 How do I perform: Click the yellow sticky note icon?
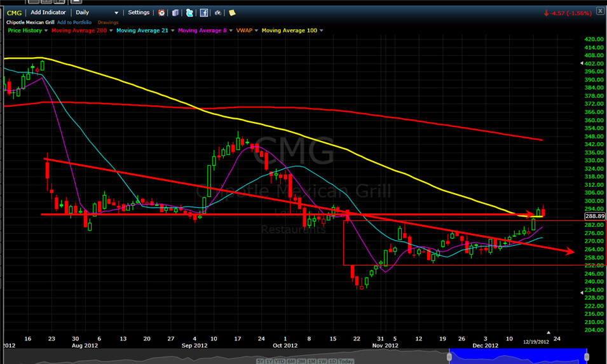(x=232, y=13)
